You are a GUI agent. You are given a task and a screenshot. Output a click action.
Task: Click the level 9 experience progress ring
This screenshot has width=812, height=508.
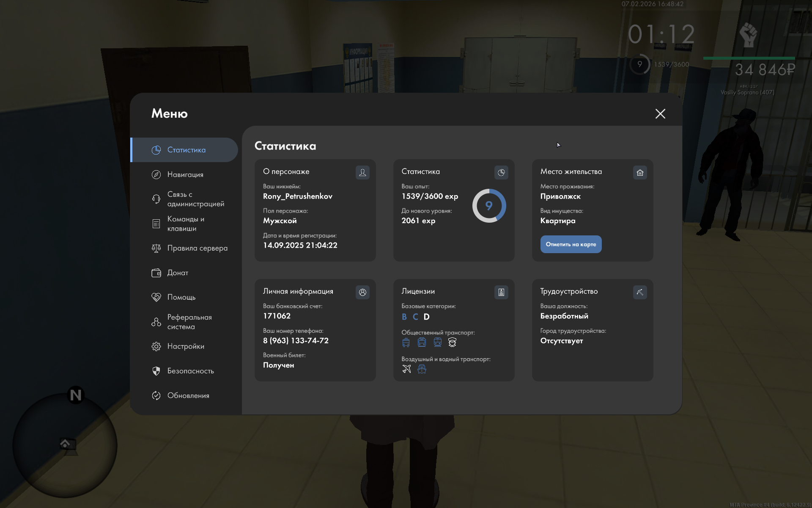[x=489, y=206]
